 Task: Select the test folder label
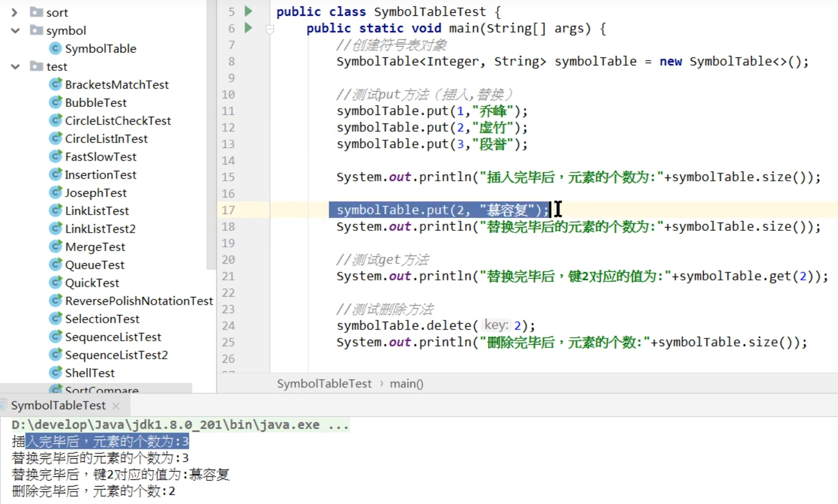(56, 66)
